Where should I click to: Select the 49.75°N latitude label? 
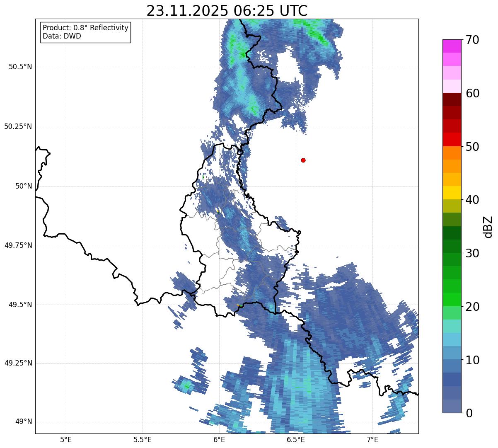(18, 245)
